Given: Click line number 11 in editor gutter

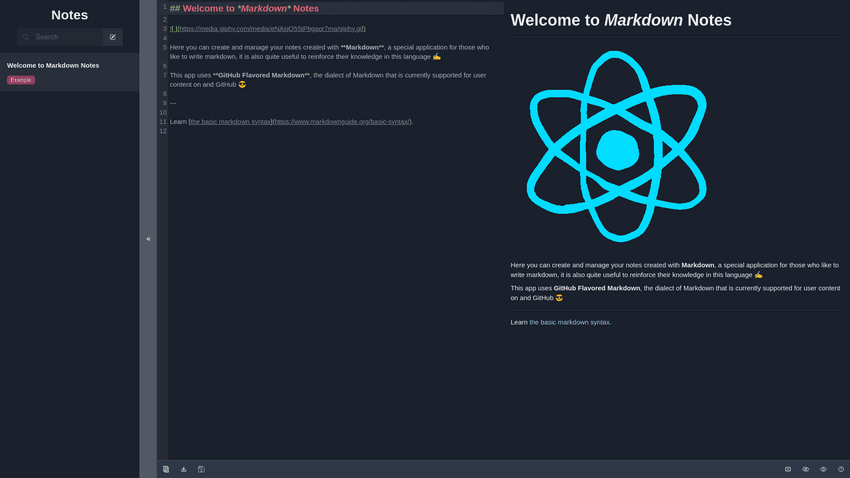Looking at the screenshot, I should click(x=163, y=121).
